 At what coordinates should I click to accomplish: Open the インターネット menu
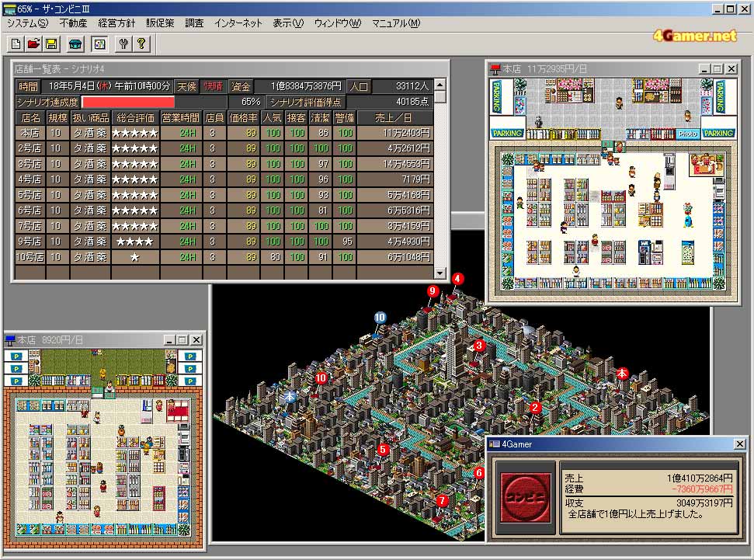point(238,23)
